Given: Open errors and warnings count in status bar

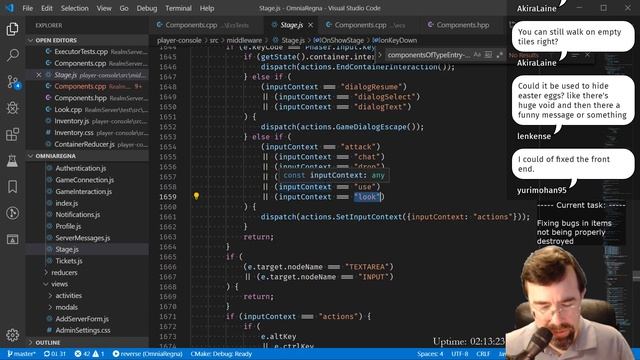Looking at the screenshot, I should [x=89, y=354].
